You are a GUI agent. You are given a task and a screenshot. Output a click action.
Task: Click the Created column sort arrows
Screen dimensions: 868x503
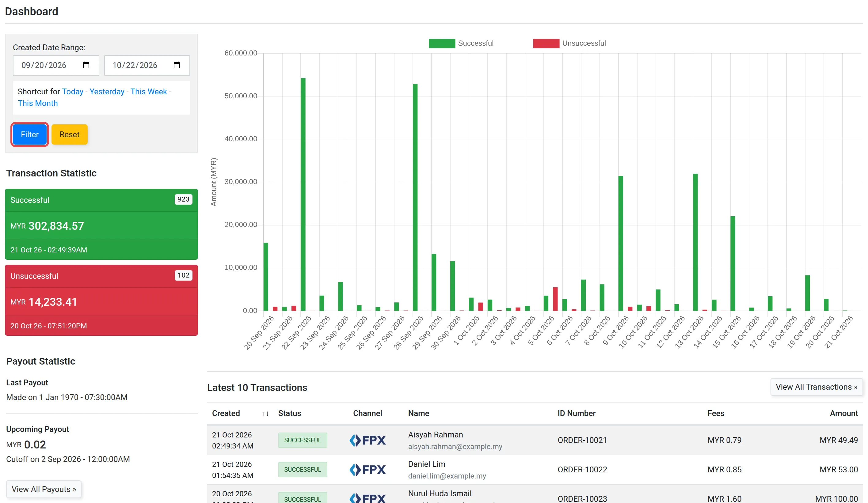pos(265,414)
